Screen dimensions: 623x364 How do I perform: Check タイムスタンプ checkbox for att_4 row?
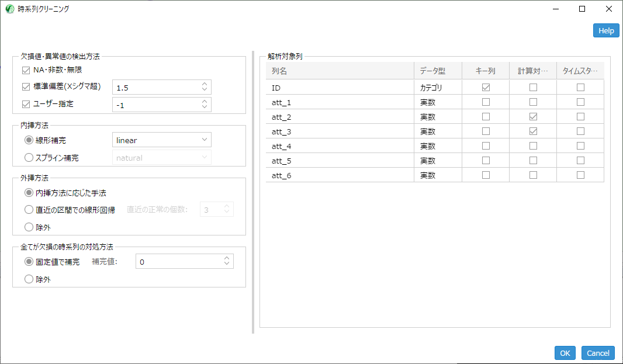point(580,146)
